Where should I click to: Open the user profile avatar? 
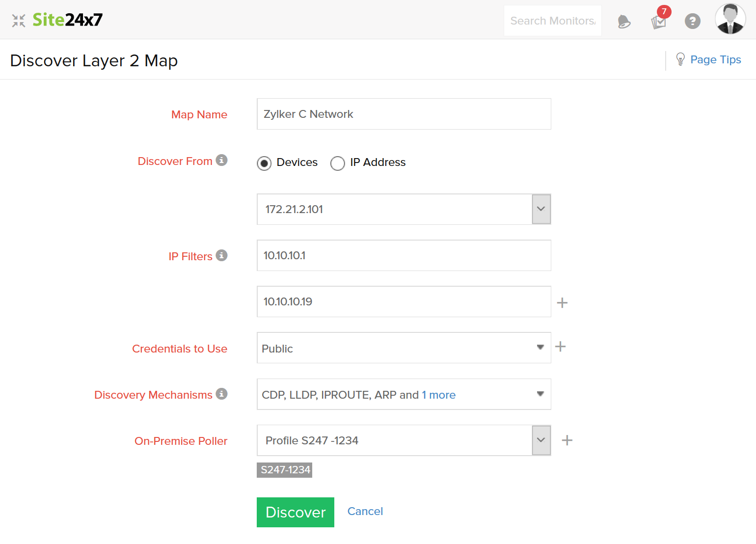tap(730, 20)
